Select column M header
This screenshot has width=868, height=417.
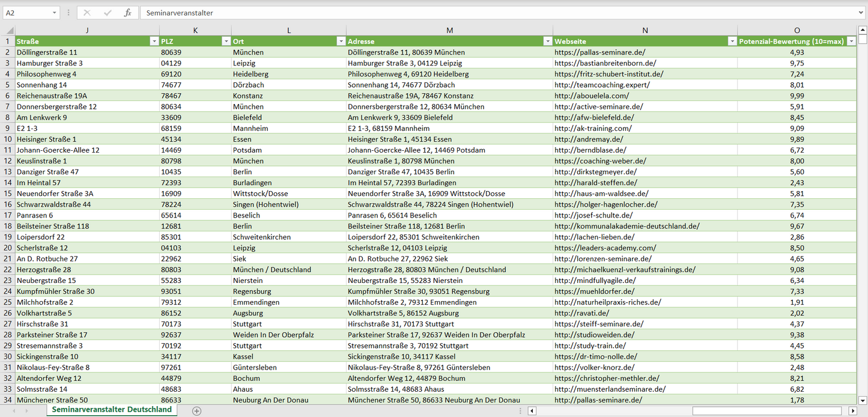pos(449,31)
